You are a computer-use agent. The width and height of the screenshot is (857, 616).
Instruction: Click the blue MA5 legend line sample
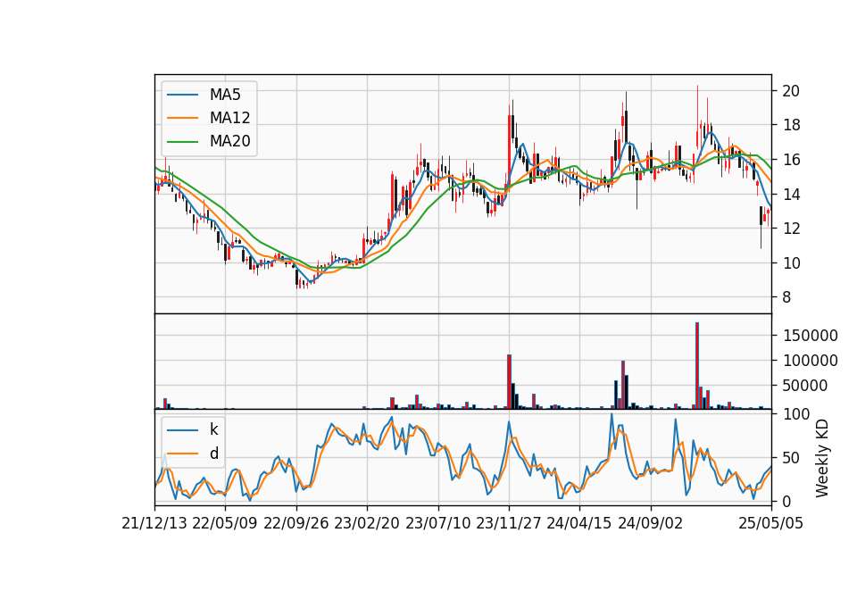tap(182, 96)
